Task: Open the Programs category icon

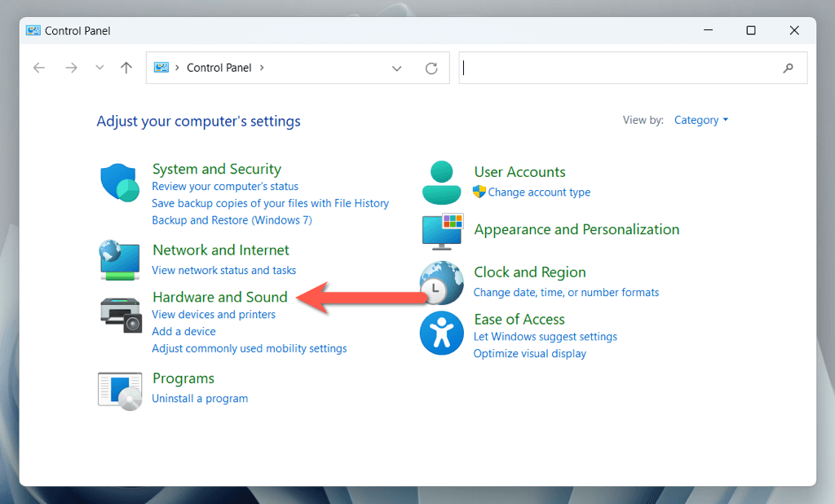Action: point(120,390)
